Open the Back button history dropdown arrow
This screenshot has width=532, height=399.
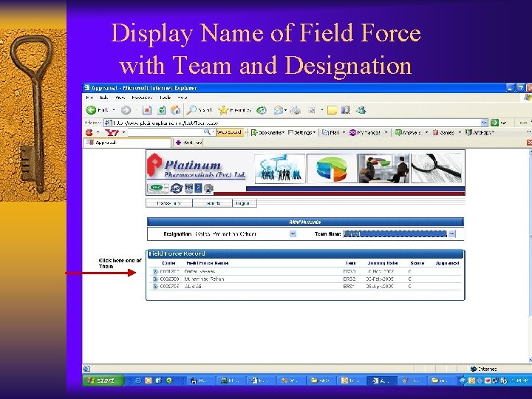[x=114, y=110]
